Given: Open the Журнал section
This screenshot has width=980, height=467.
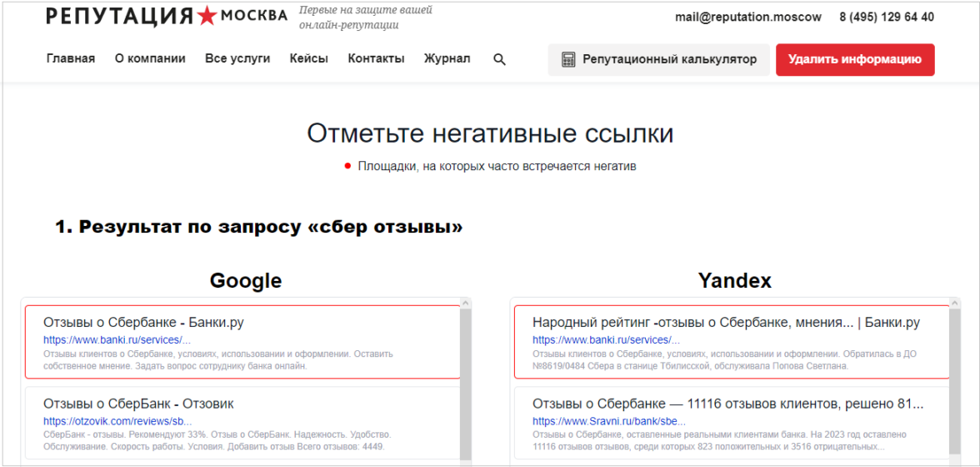Looking at the screenshot, I should tap(447, 58).
